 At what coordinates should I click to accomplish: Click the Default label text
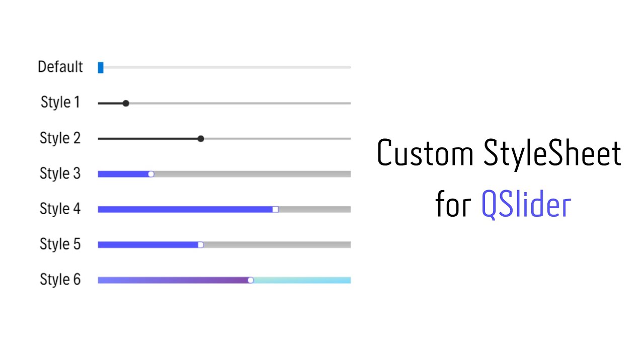click(x=60, y=67)
